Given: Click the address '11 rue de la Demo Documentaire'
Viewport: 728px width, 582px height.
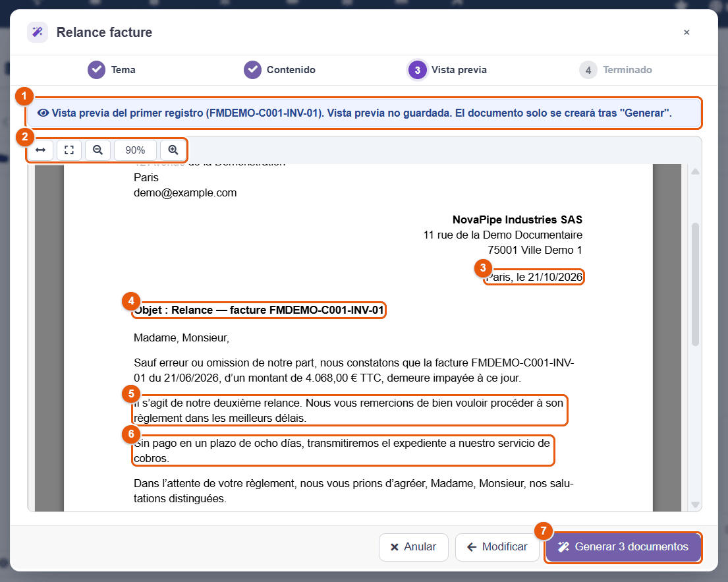Looking at the screenshot, I should tap(503, 235).
